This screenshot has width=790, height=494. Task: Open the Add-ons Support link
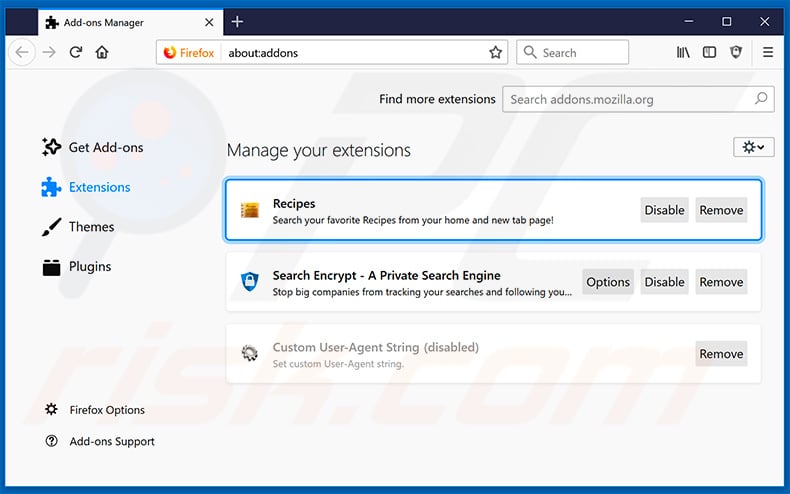point(100,442)
